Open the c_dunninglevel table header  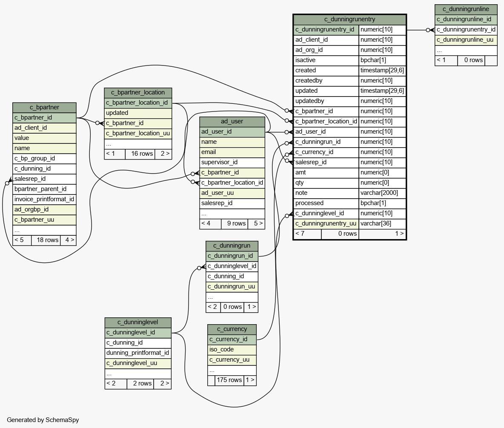coord(138,322)
